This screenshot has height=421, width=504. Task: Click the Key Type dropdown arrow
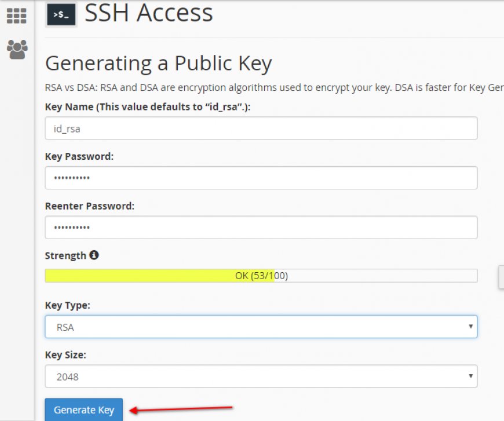point(470,327)
